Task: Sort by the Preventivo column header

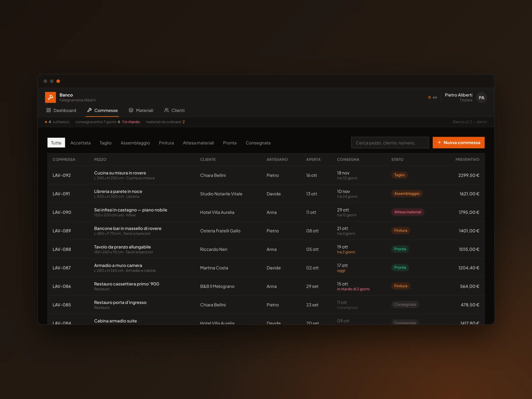Action: pos(467,159)
